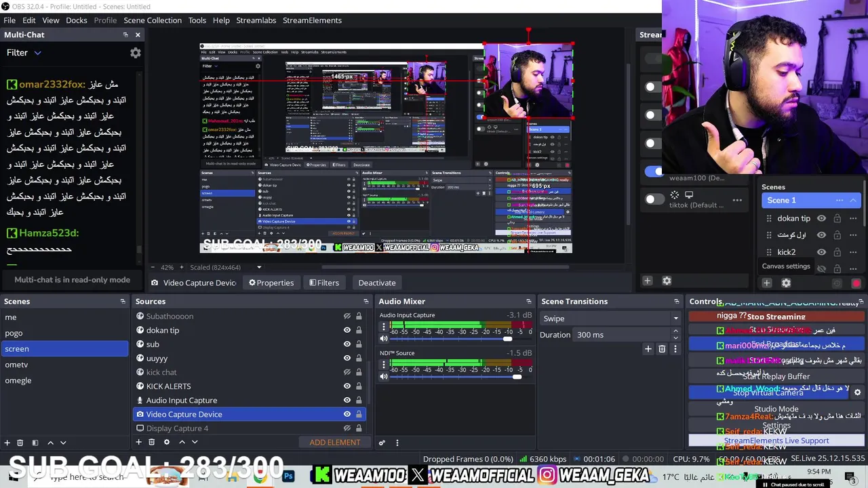
Task: Open source properties gear in Sources toolbar
Action: click(x=167, y=442)
